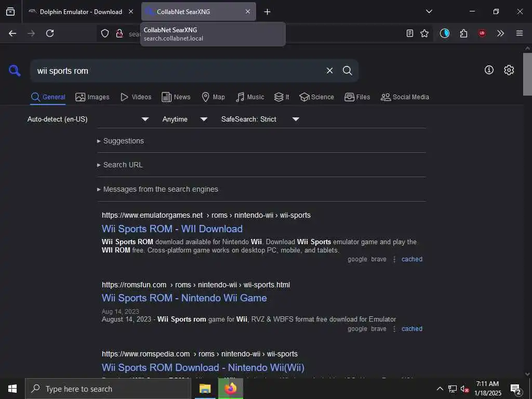Click the muted volume tray icon
The height and width of the screenshot is (399, 532).
(464, 389)
